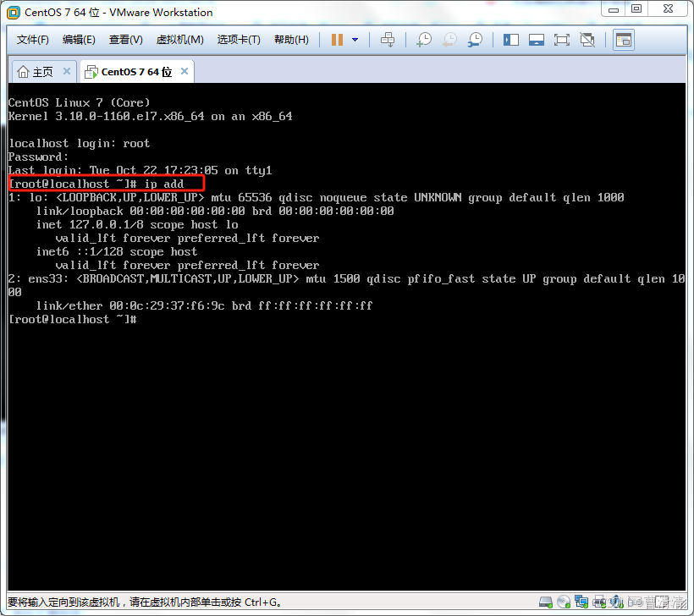The height and width of the screenshot is (616, 694).
Task: Suspend the virtual machine
Action: (x=336, y=39)
